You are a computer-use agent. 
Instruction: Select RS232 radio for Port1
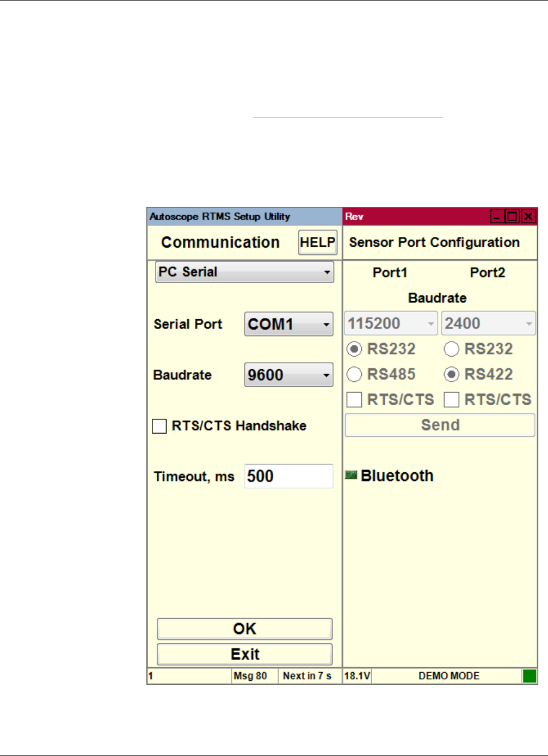click(354, 349)
